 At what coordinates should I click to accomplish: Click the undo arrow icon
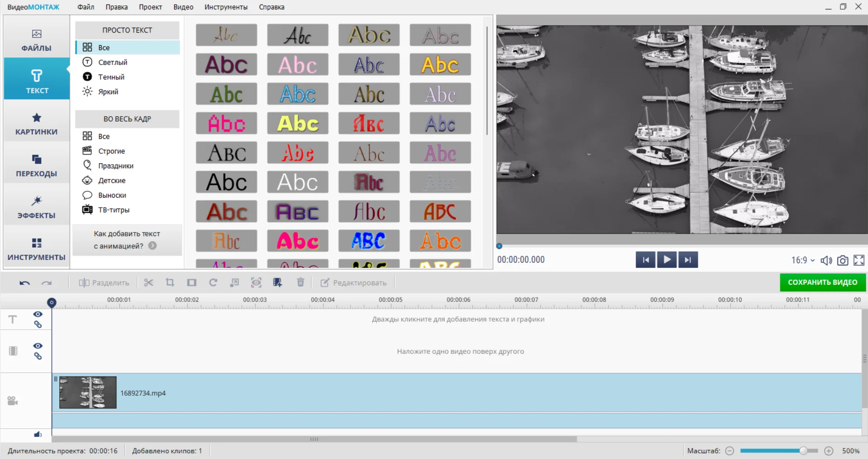(24, 283)
